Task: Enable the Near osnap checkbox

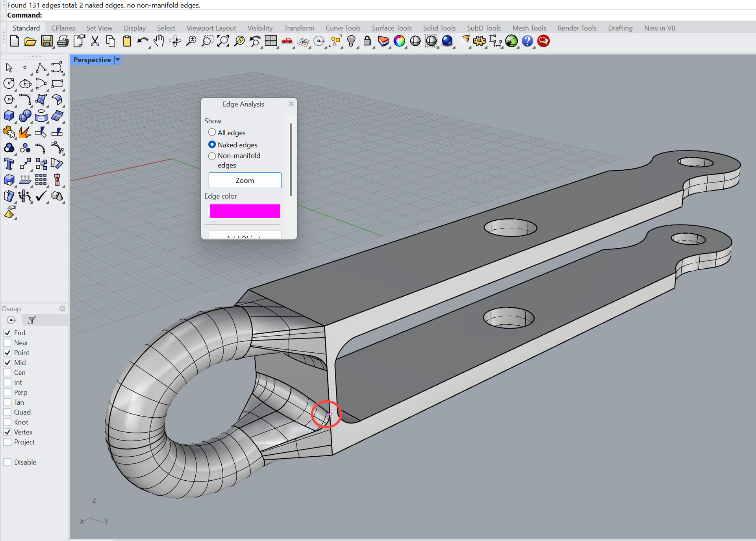Action: (7, 343)
